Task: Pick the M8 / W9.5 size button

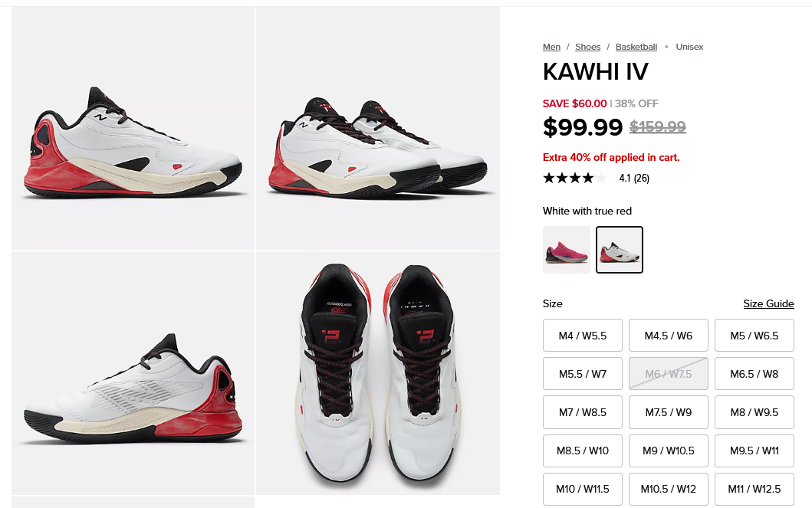Action: pyautogui.click(x=754, y=412)
